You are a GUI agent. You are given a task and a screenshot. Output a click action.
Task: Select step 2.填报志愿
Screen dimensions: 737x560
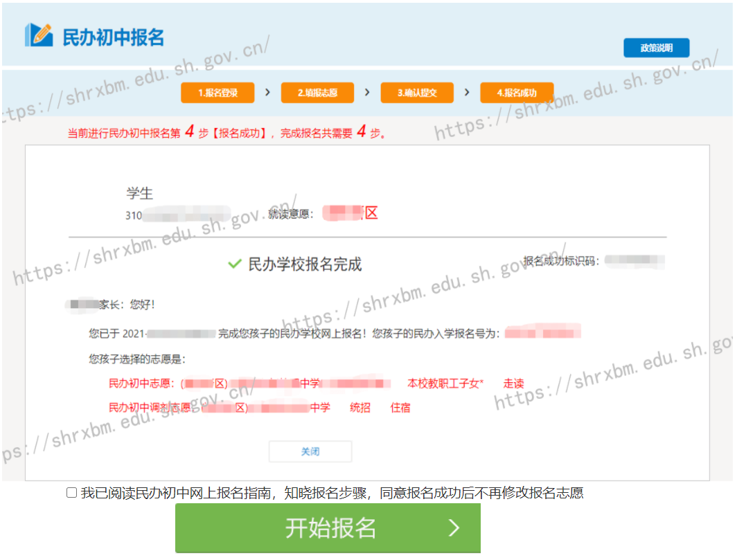[317, 93]
